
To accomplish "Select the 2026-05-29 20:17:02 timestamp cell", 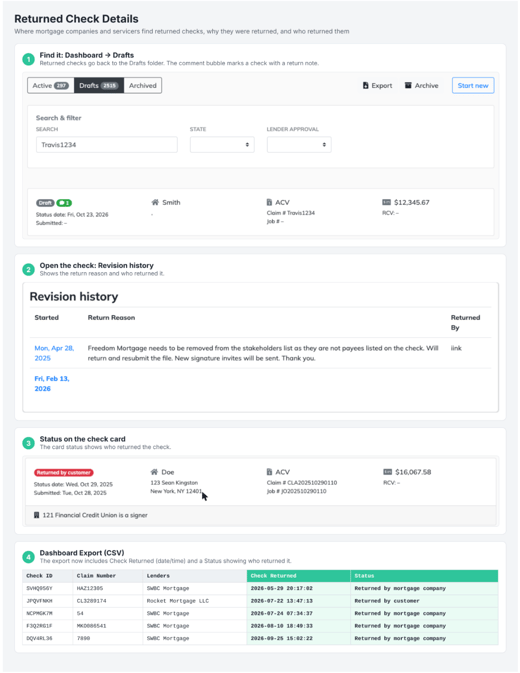I will tap(299, 588).
